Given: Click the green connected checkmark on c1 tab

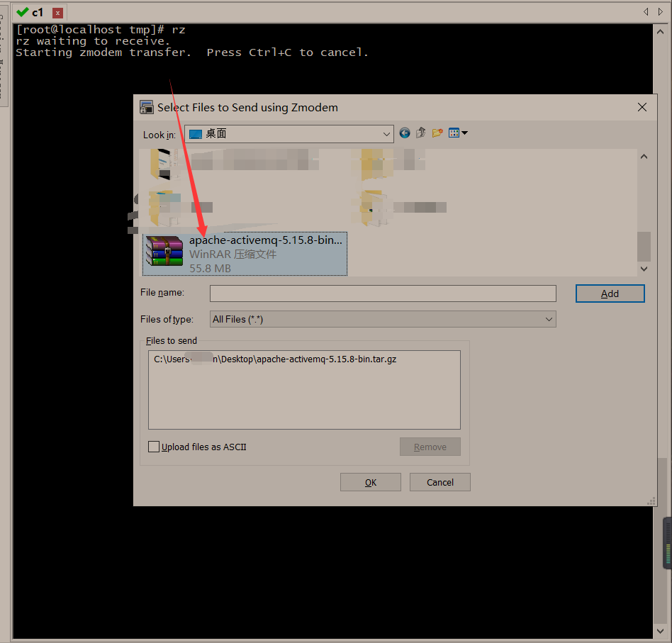Looking at the screenshot, I should coord(22,13).
